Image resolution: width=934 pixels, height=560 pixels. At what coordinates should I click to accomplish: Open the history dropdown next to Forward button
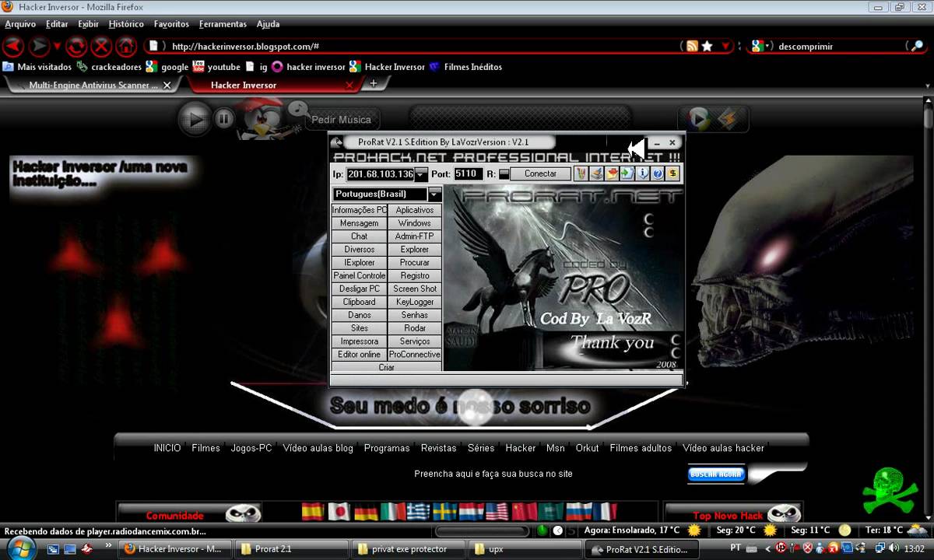coord(57,46)
